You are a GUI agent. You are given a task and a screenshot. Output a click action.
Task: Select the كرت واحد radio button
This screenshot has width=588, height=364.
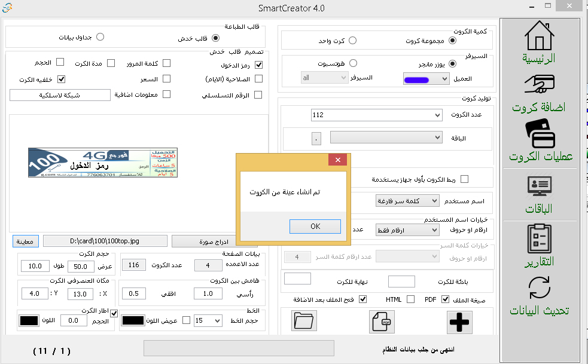pos(353,40)
